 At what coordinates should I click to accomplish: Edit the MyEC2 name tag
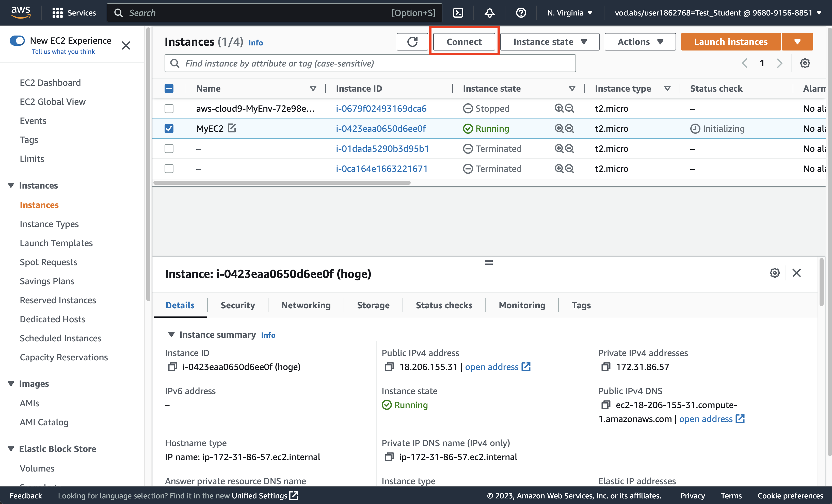232,128
